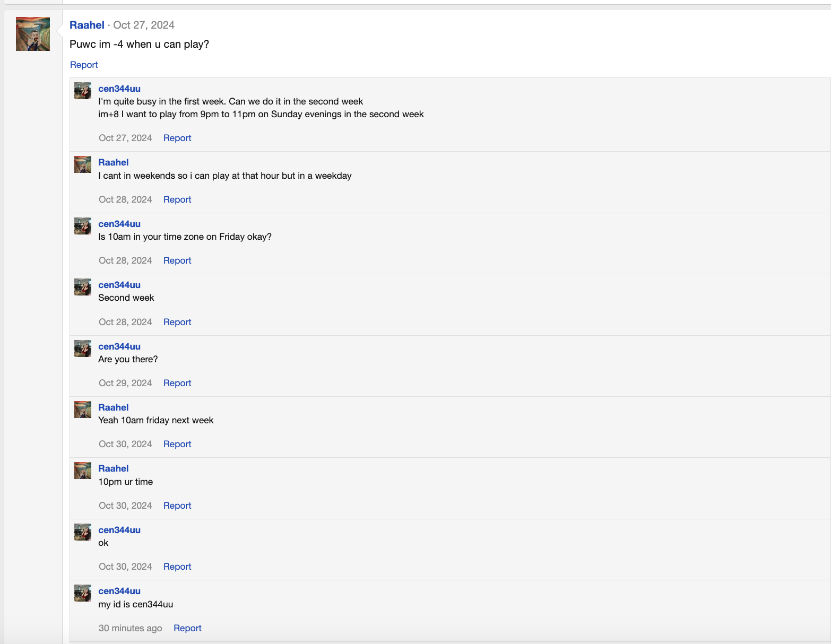Report the reply posted 30 minutes ago
Image resolution: width=831 pixels, height=644 pixels.
[x=187, y=628]
